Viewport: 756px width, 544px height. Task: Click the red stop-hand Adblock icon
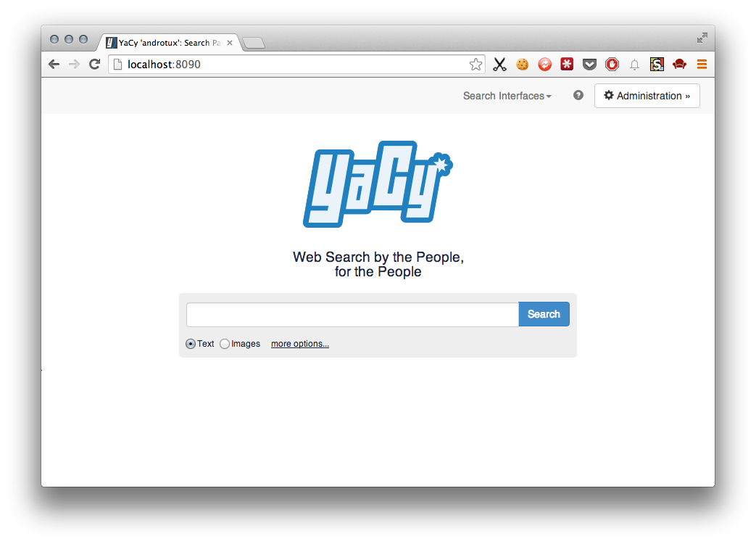tap(612, 64)
